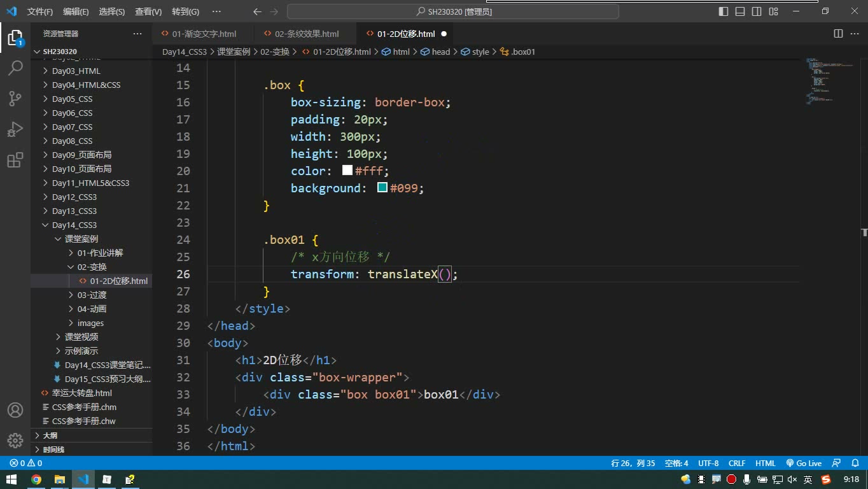Open the Accounts menu icon
Image resolution: width=868 pixels, height=489 pixels.
coord(15,410)
